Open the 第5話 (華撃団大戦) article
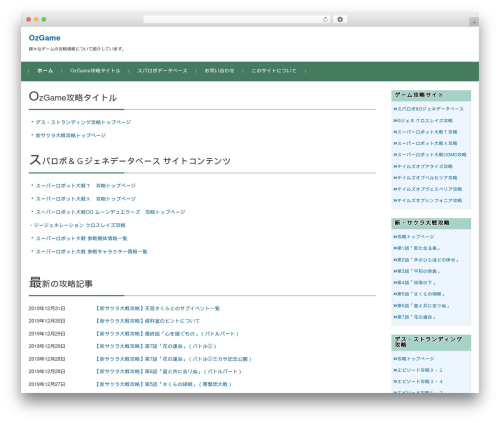 [x=164, y=384]
